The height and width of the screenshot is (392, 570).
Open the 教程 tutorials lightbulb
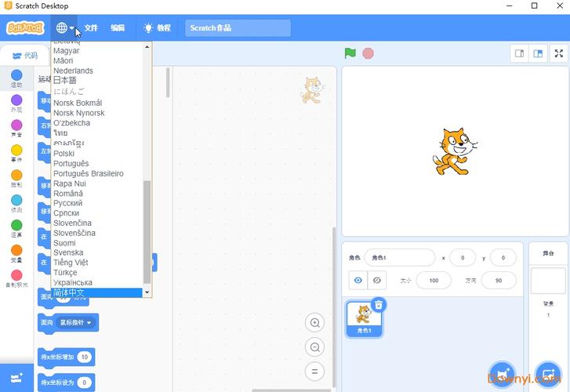tap(157, 28)
